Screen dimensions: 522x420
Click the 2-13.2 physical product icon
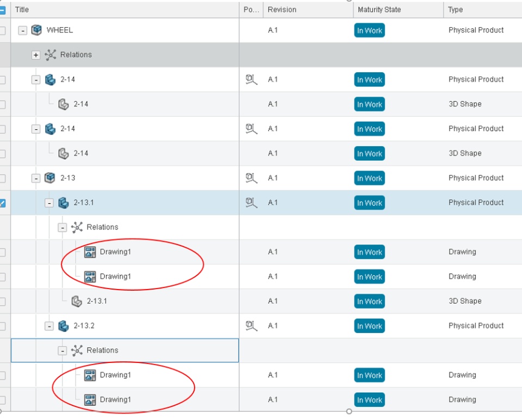tap(63, 326)
